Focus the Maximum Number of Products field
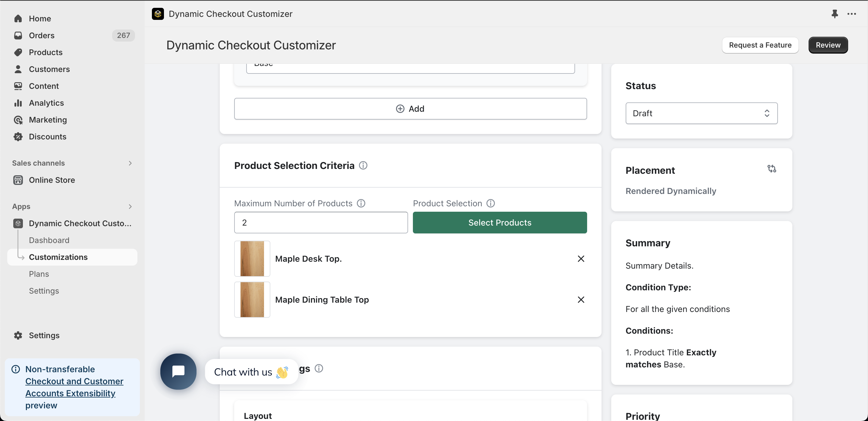This screenshot has width=868, height=421. coord(321,223)
